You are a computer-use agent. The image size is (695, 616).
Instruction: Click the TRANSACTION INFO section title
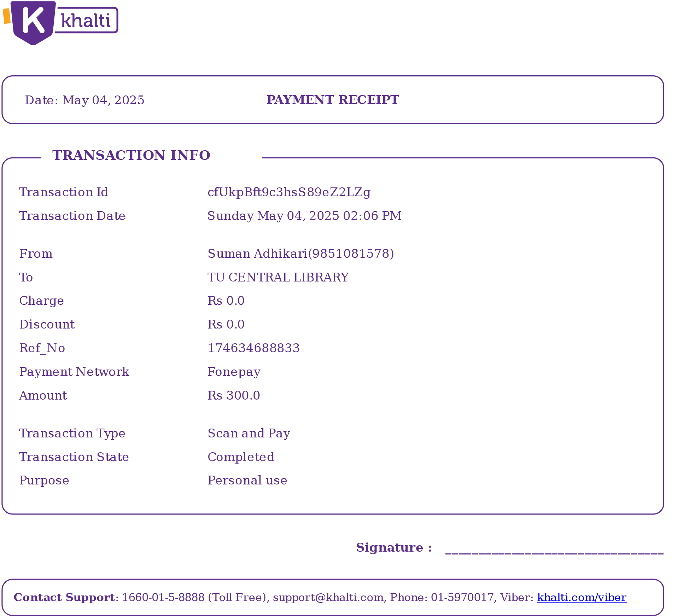pos(131,155)
